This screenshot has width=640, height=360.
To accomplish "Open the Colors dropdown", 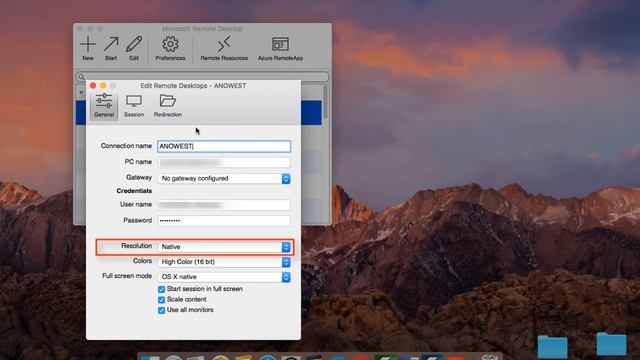I will tap(224, 262).
